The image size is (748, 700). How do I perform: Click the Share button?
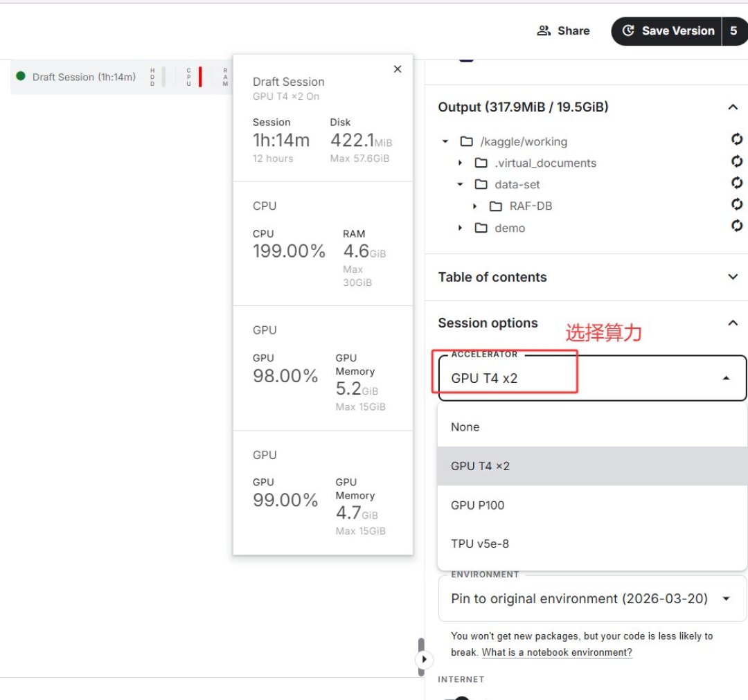coord(563,31)
